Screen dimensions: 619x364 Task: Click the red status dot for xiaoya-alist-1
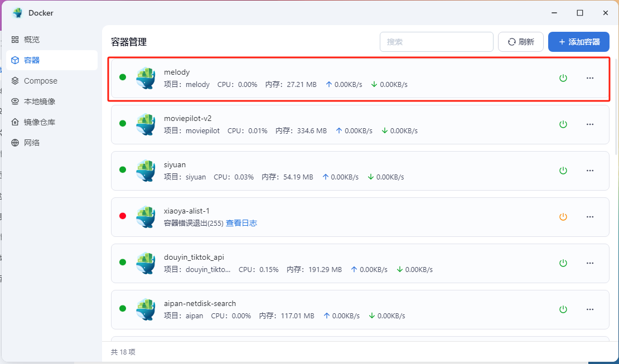coord(123,216)
